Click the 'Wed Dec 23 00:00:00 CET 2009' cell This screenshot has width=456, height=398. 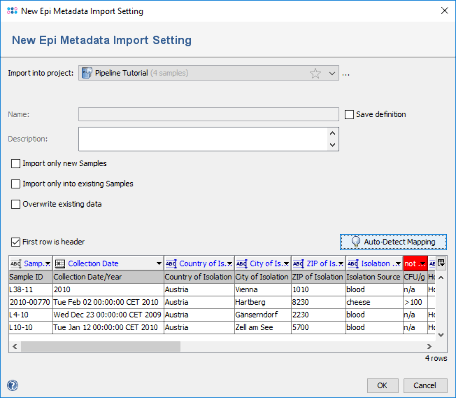108,315
